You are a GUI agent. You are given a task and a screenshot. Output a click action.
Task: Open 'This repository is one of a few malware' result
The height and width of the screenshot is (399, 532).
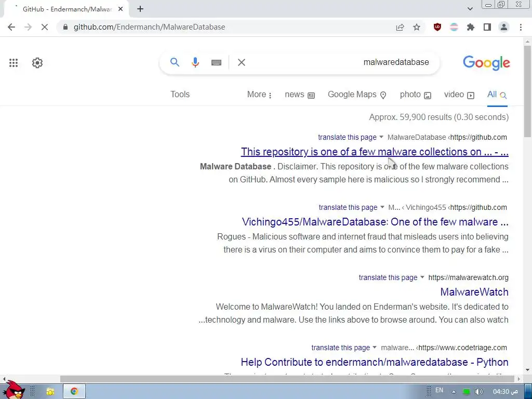[375, 152]
